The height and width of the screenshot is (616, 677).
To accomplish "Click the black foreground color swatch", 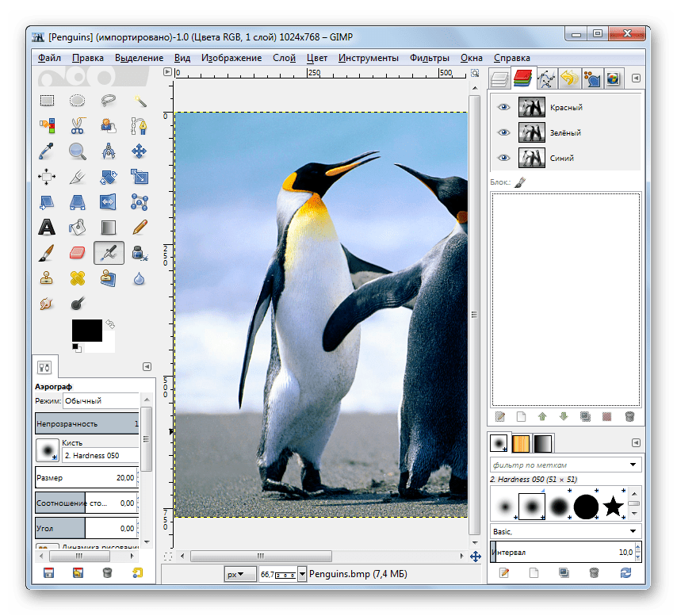I will pyautogui.click(x=86, y=330).
